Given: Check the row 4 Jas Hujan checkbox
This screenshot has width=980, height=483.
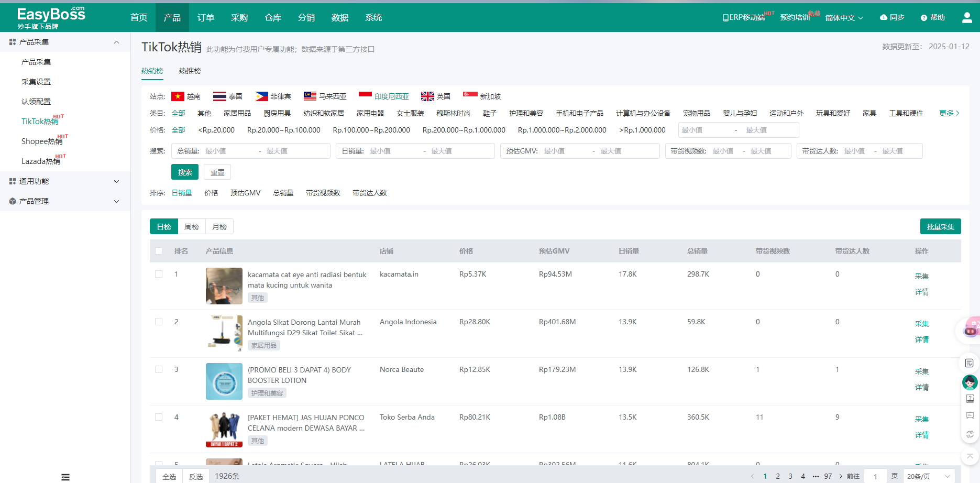Looking at the screenshot, I should point(159,417).
